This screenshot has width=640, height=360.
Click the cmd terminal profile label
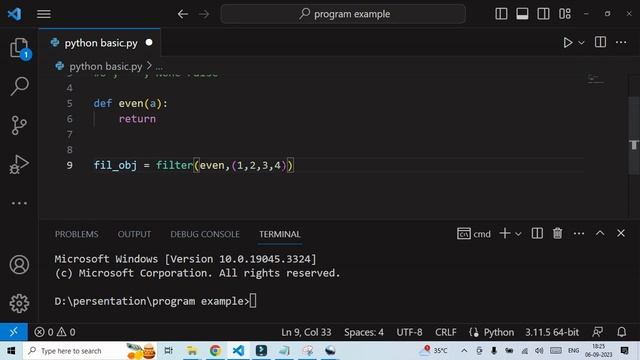474,233
